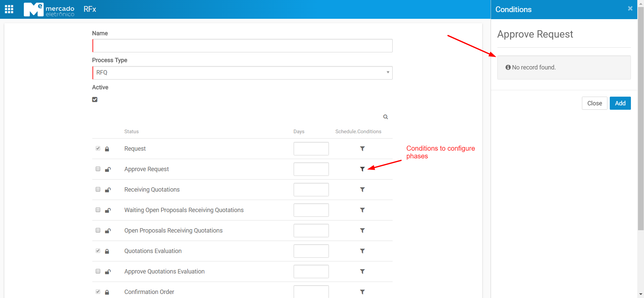Click the Add button in Conditions panel

click(620, 103)
